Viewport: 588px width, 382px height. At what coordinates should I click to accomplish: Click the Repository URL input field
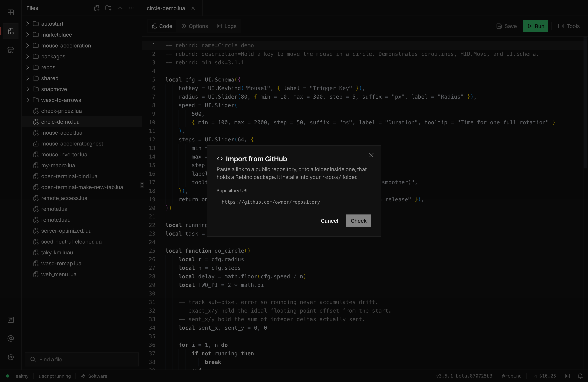294,202
